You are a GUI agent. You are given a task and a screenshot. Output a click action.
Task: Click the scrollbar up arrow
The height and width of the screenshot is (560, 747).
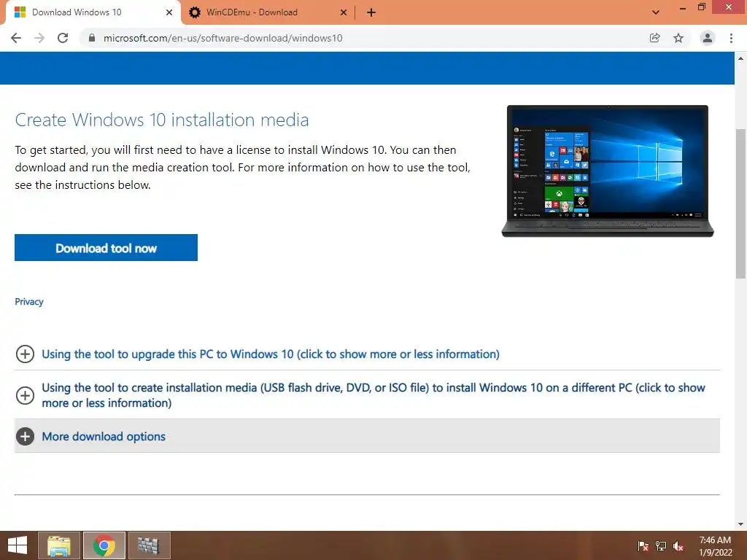coord(740,58)
